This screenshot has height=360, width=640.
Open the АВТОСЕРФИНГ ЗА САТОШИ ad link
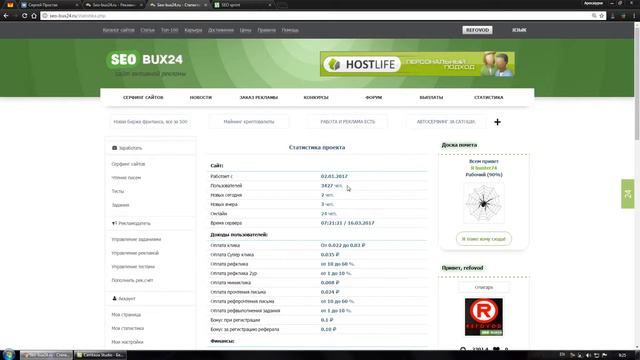point(446,122)
